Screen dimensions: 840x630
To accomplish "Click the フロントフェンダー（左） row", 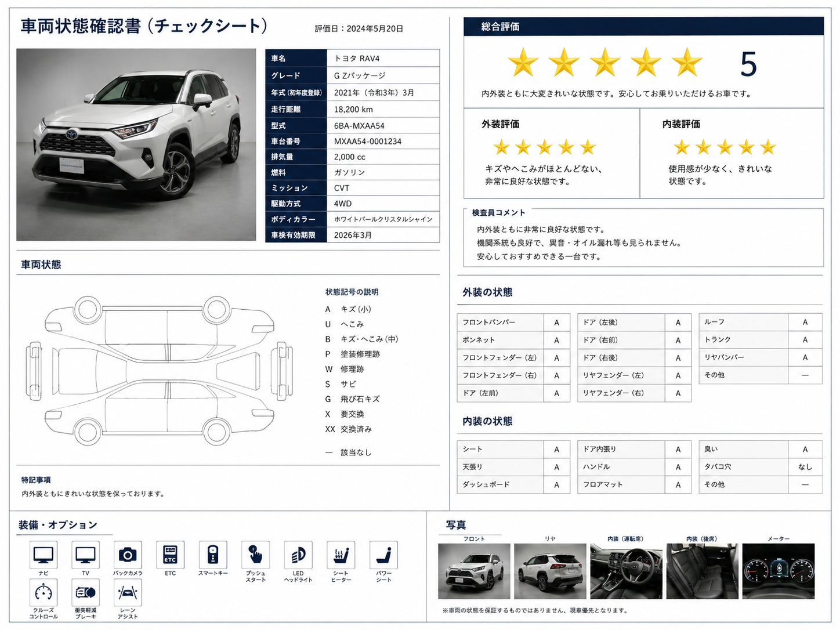I will 513,358.
